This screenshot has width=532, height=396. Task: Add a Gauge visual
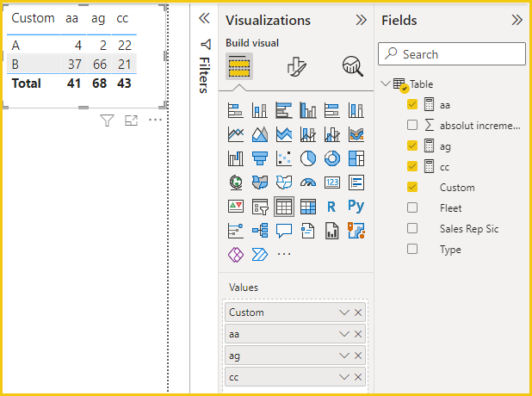click(308, 183)
